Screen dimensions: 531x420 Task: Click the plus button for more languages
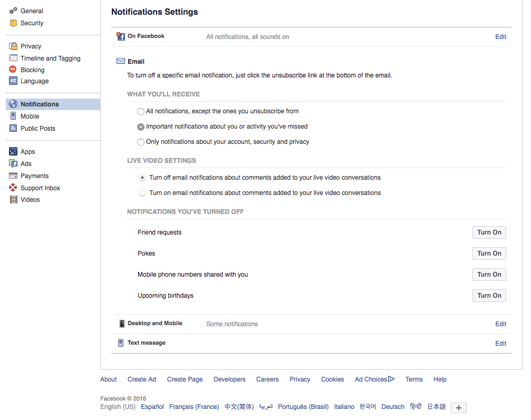pos(459,408)
